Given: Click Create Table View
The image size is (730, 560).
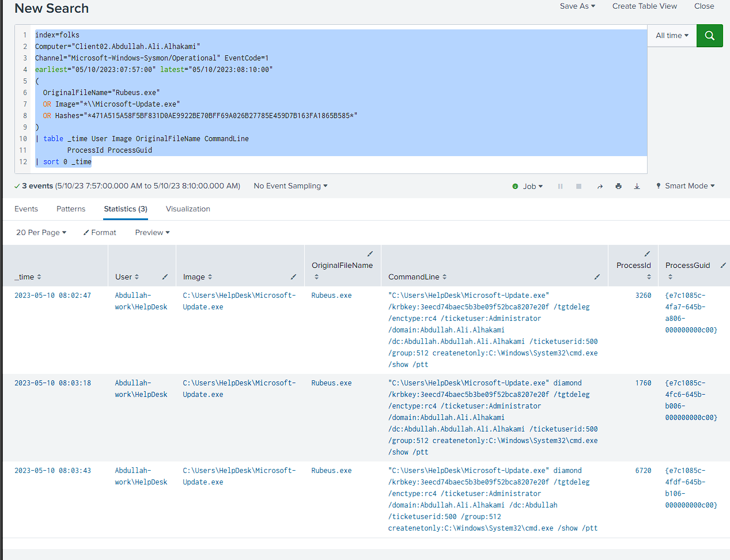Looking at the screenshot, I should (645, 6).
